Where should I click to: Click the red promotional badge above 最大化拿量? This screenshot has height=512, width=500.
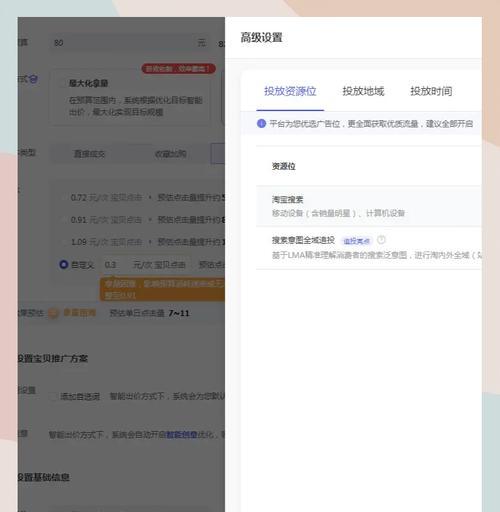coord(179,69)
